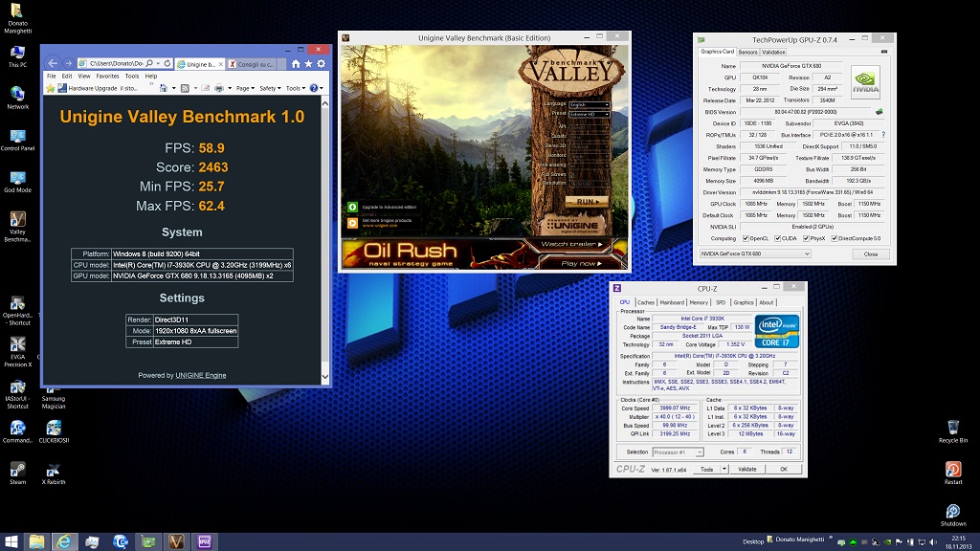
Task: Open Graphics tab in CPU-Z
Action: click(743, 302)
